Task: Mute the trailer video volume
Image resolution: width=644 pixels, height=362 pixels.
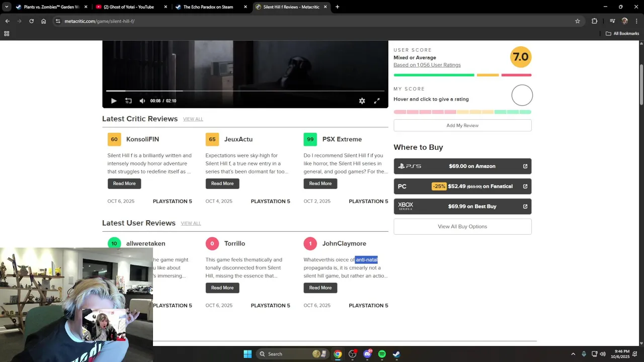Action: coord(142,101)
